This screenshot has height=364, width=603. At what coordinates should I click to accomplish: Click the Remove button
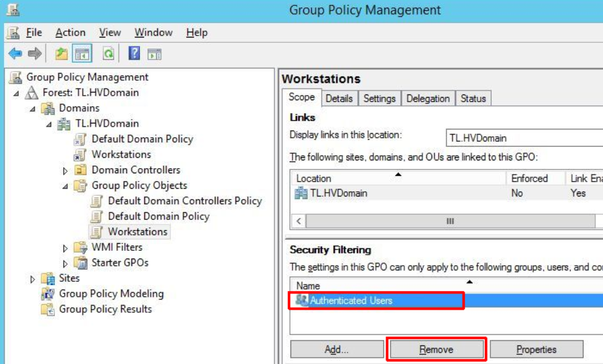(436, 349)
